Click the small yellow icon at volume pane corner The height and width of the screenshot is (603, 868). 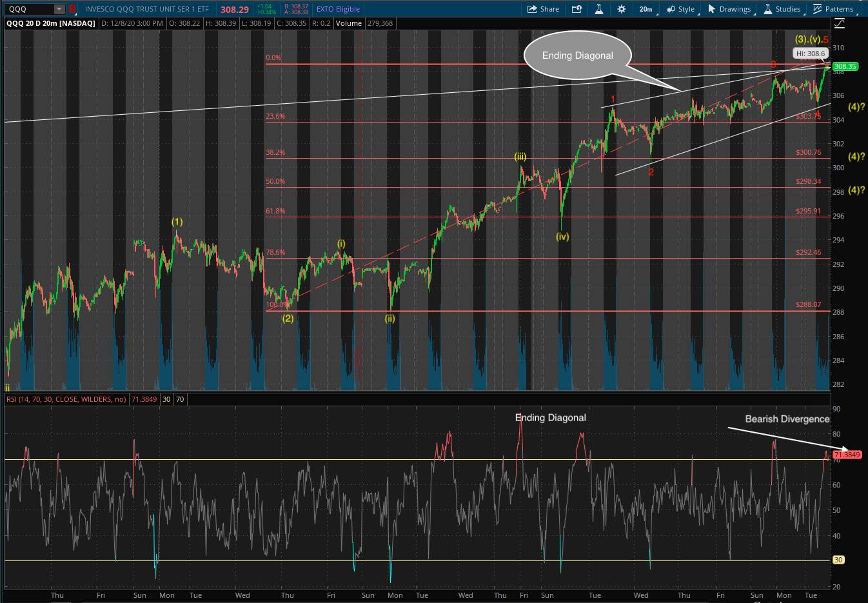point(8,388)
